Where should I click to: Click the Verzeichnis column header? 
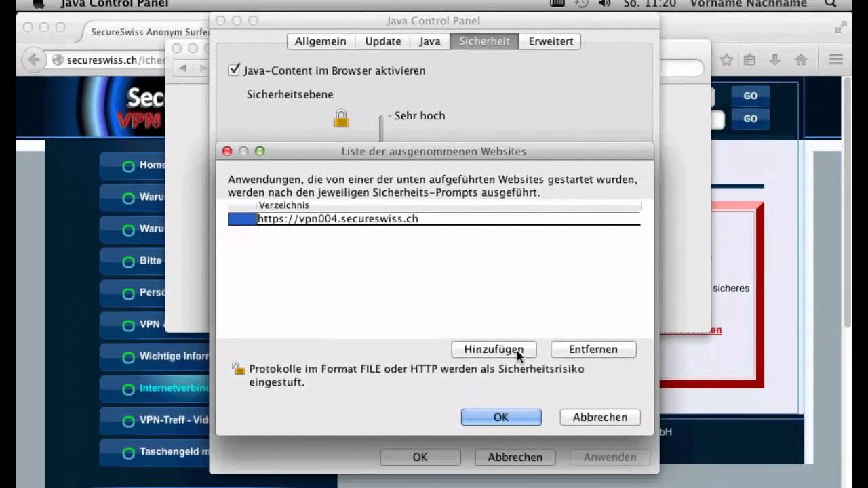[448, 205]
